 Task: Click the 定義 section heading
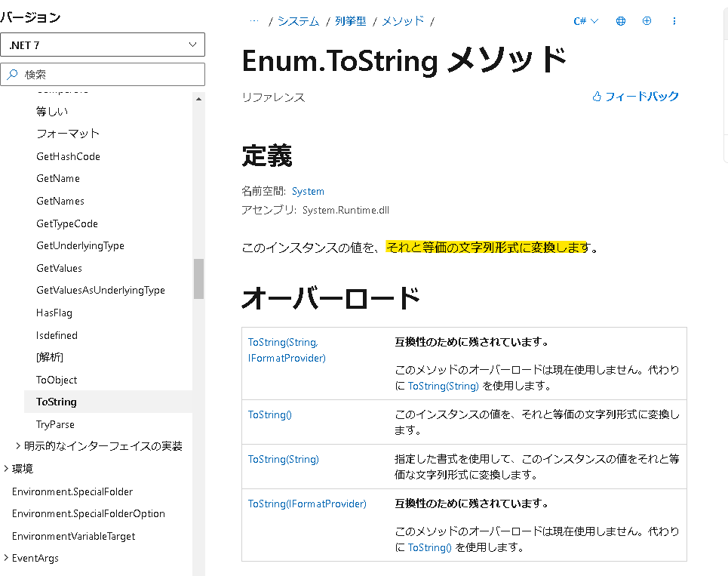[x=267, y=156]
